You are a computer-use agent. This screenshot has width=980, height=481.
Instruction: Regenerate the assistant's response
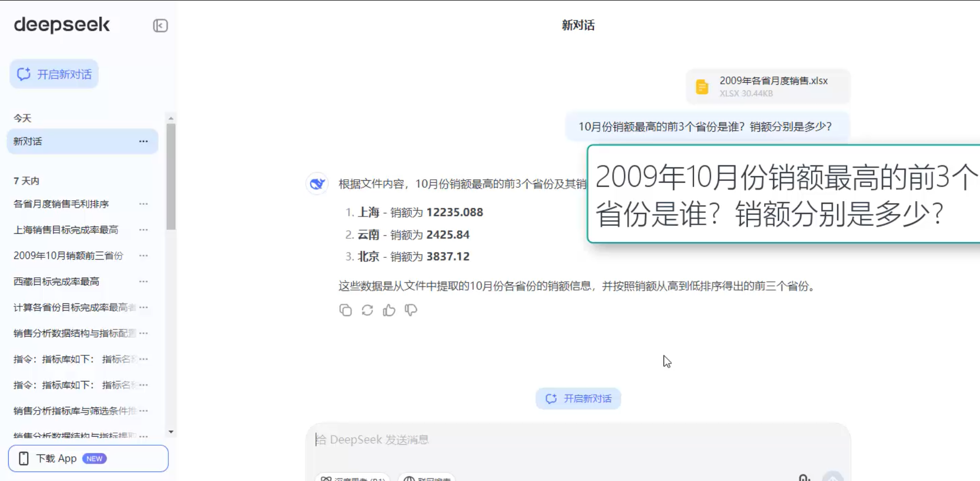click(x=367, y=310)
